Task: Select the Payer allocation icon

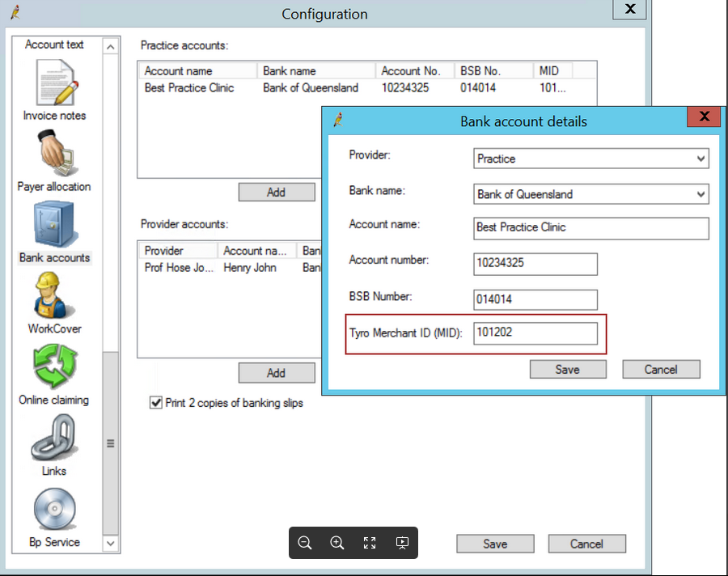Action: click(x=54, y=154)
